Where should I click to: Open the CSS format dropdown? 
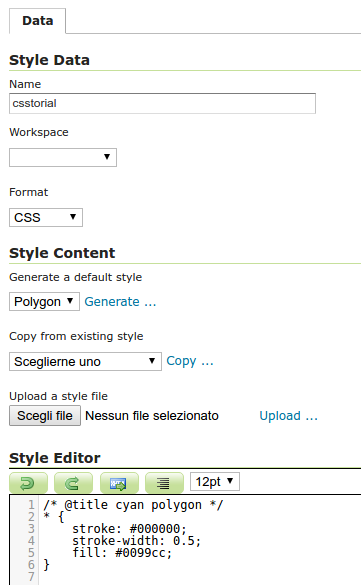pos(46,218)
